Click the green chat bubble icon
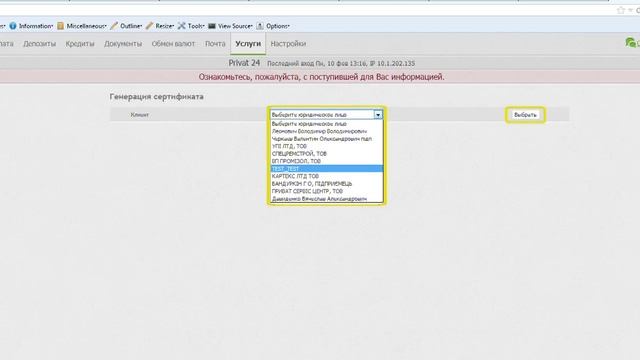This screenshot has width=640, height=360. [x=630, y=42]
